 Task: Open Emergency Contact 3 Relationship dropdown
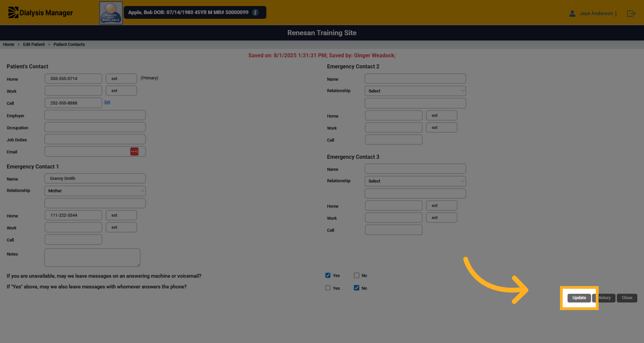click(x=415, y=181)
